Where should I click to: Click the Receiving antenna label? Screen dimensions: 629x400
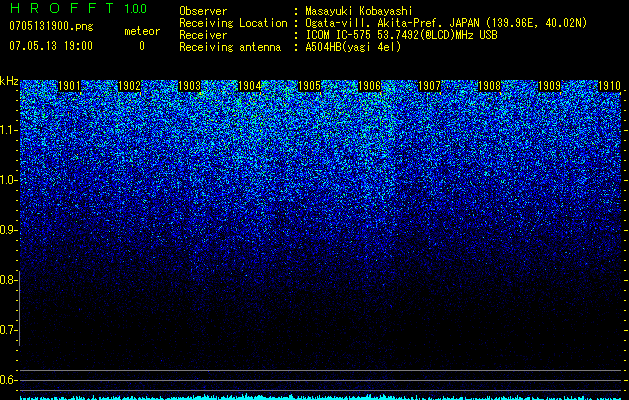tap(230, 47)
